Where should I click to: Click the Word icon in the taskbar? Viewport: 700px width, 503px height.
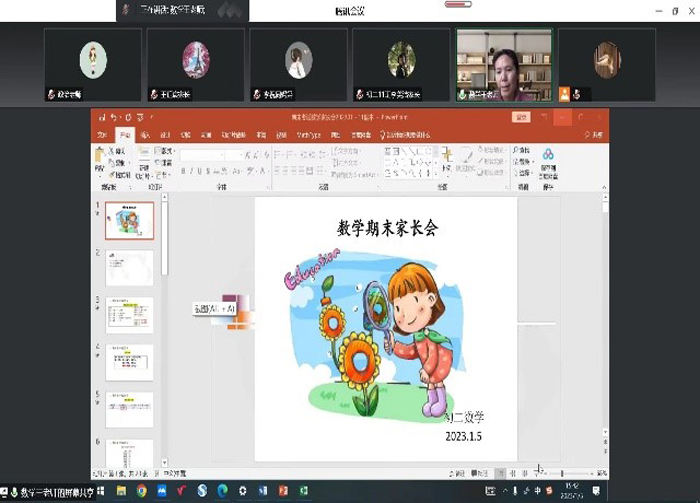[x=262, y=491]
